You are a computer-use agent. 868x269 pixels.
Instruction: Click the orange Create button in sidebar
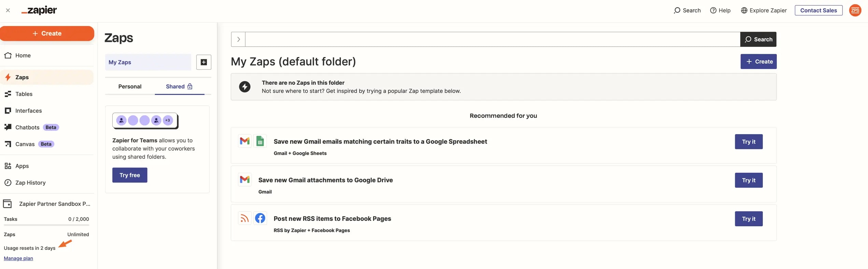click(47, 33)
